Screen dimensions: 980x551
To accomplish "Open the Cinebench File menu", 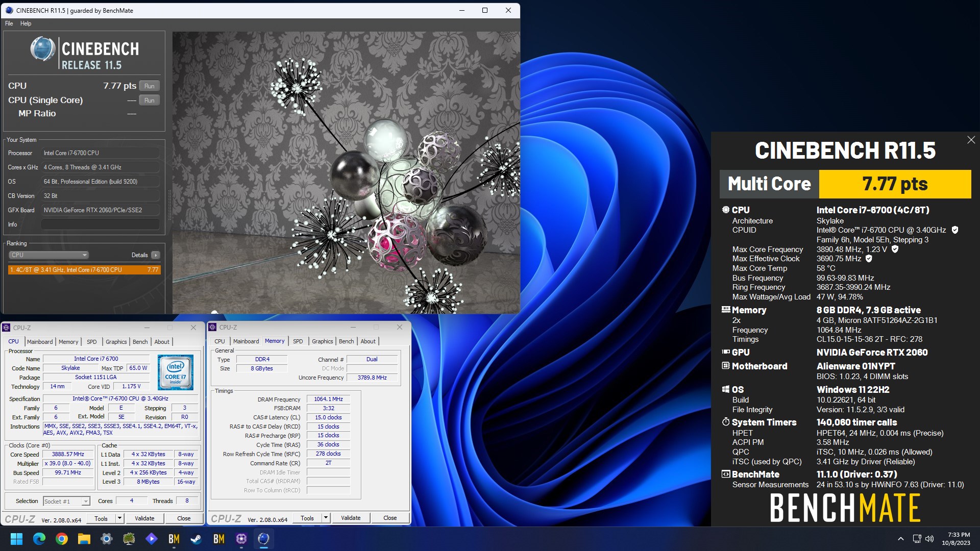I will click(9, 23).
